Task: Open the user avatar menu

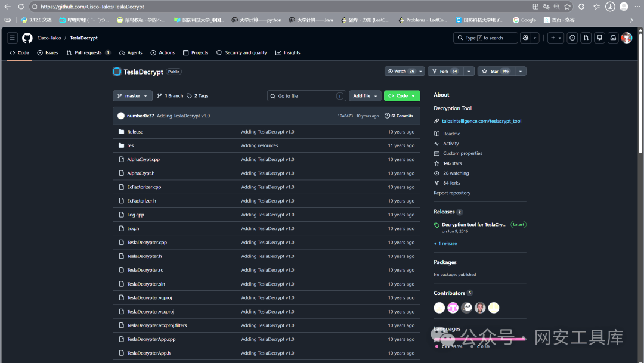Action: click(626, 38)
